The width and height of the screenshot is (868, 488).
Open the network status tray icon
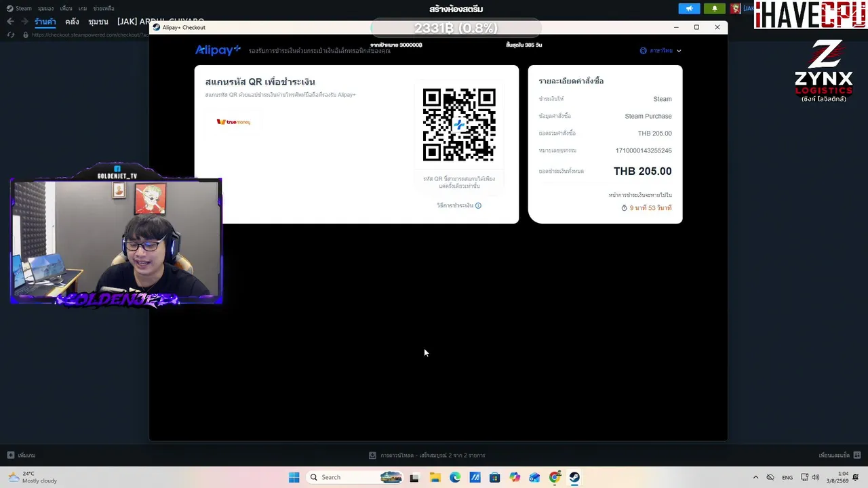tap(804, 477)
